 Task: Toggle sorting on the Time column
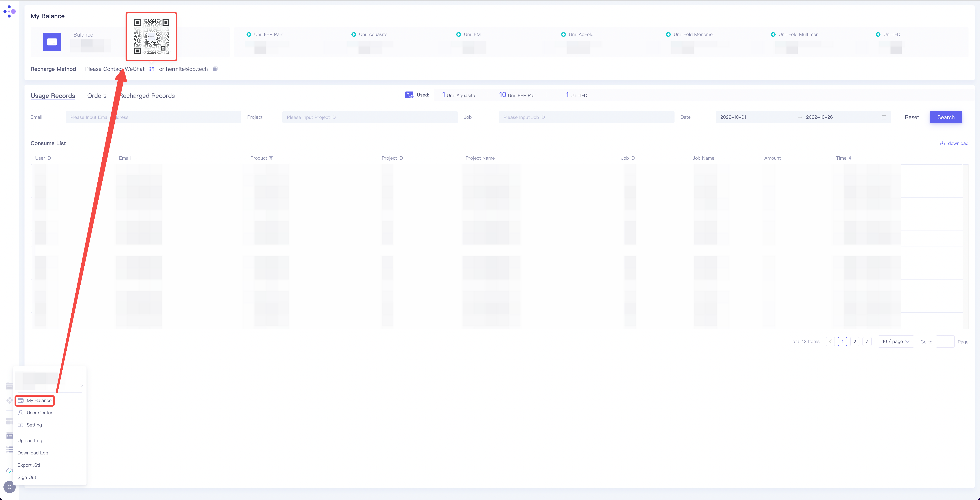coord(850,158)
